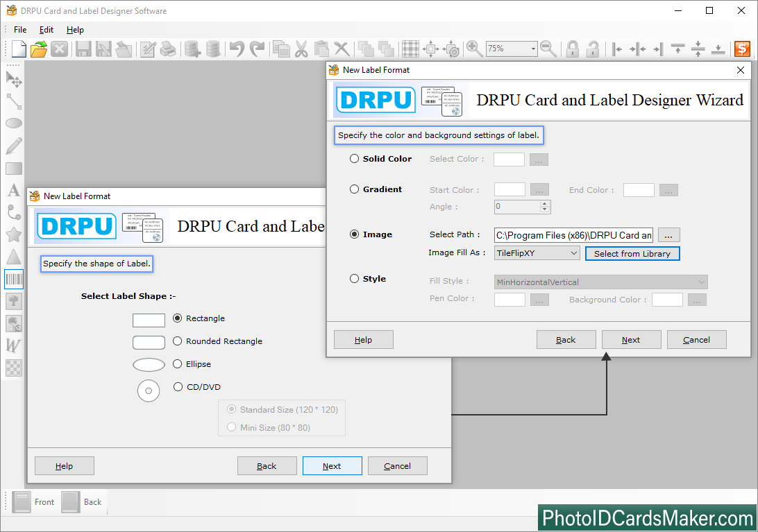Image resolution: width=758 pixels, height=532 pixels.
Task: Click the Select Path input field
Action: pos(573,235)
